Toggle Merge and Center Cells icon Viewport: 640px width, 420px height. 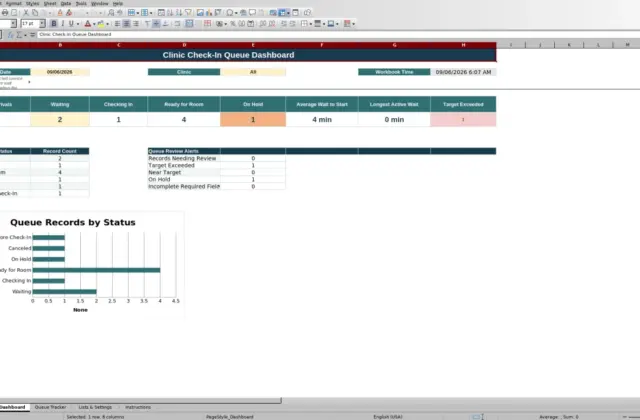[x=189, y=23]
